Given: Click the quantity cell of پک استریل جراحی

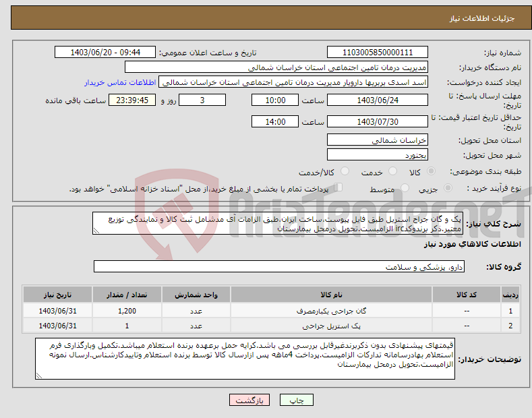Looking at the screenshot, I should [127, 326].
